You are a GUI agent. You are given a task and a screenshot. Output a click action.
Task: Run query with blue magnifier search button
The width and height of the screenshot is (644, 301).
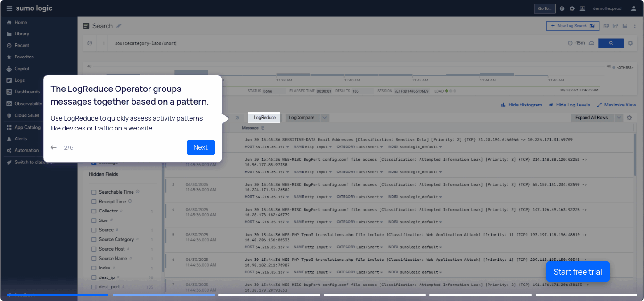point(611,43)
